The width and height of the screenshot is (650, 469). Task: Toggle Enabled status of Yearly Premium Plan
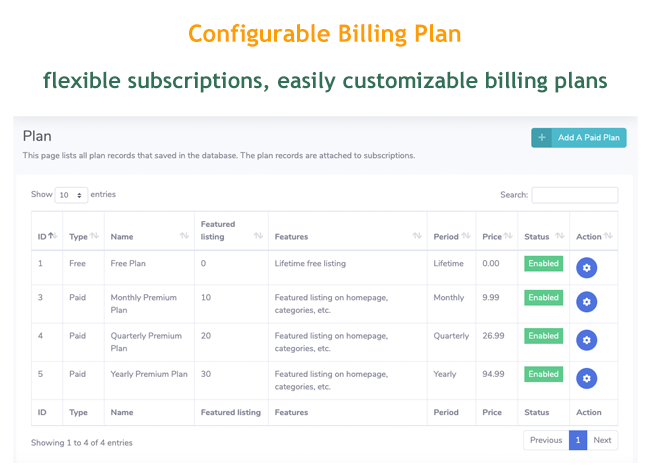[x=543, y=374]
